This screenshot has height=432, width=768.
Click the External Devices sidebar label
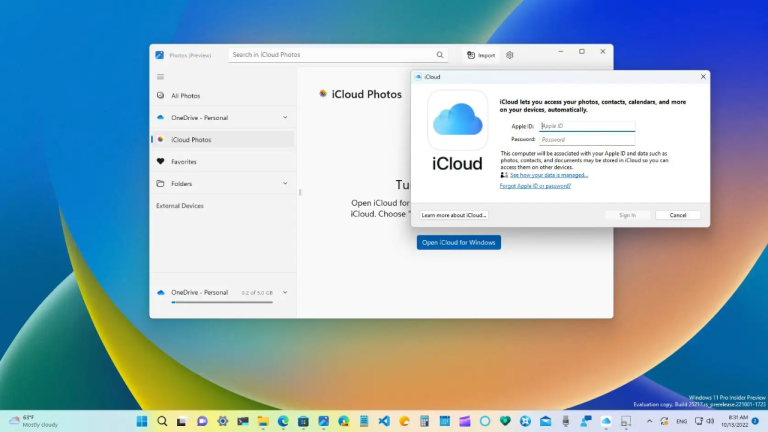tap(180, 206)
